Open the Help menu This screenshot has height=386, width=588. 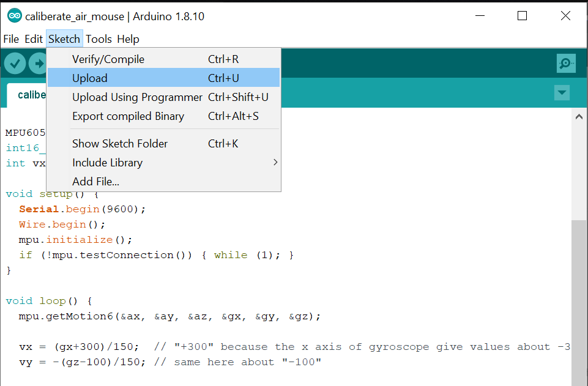pos(128,39)
